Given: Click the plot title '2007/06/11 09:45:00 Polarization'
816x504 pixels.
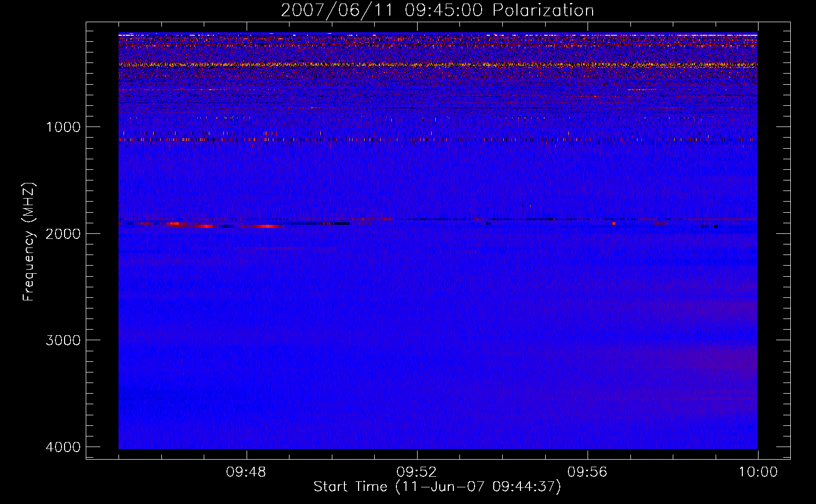Looking at the screenshot, I should pos(437,11).
